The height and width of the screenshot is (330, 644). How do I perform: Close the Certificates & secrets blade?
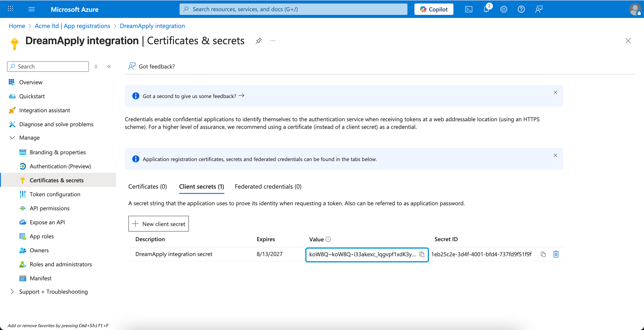(628, 41)
